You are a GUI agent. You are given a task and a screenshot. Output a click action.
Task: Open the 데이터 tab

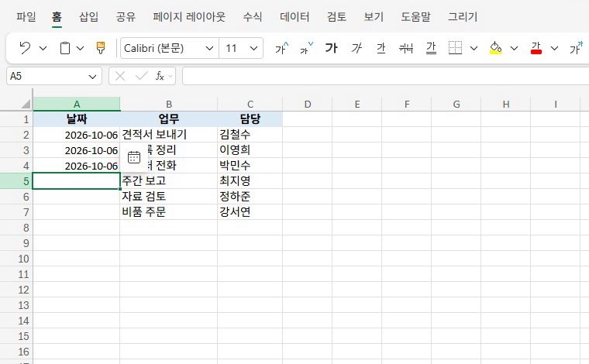(294, 17)
